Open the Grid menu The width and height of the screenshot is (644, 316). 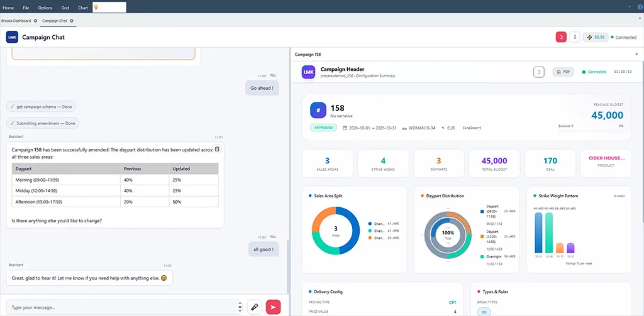pos(65,8)
